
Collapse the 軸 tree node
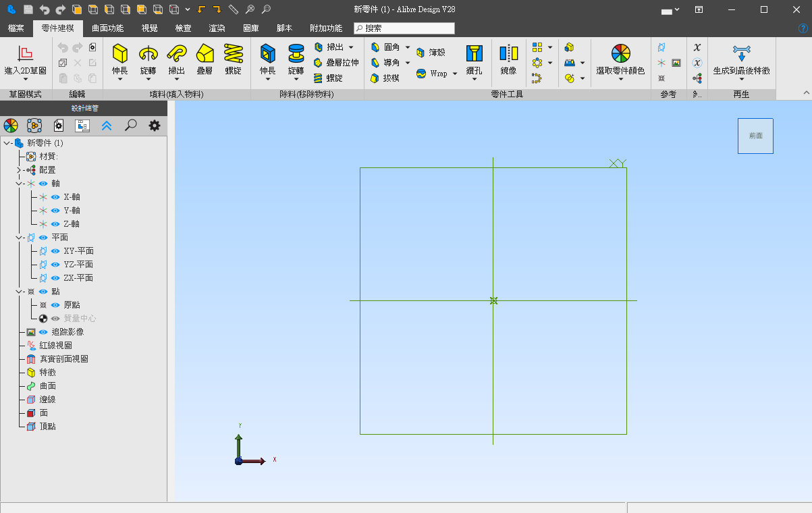pyautogui.click(x=19, y=184)
